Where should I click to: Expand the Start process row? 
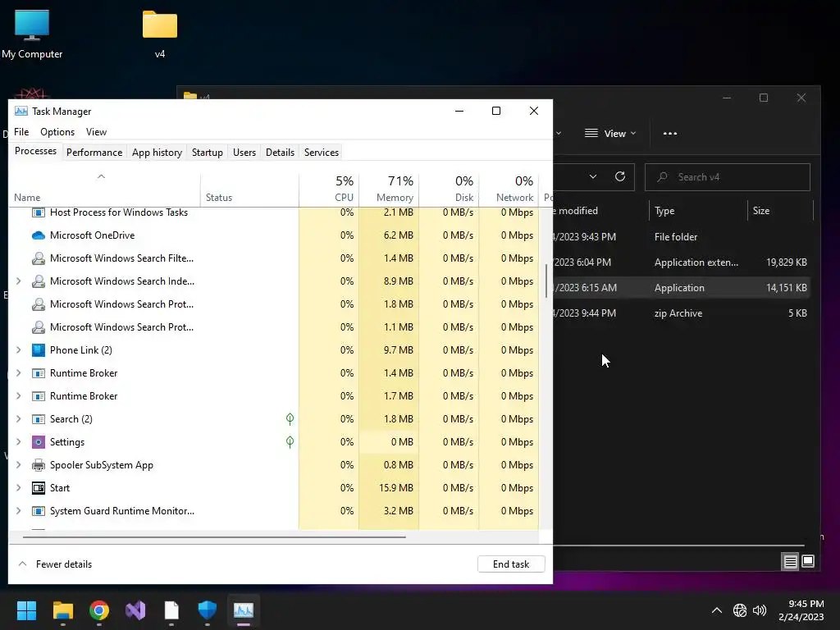18,488
